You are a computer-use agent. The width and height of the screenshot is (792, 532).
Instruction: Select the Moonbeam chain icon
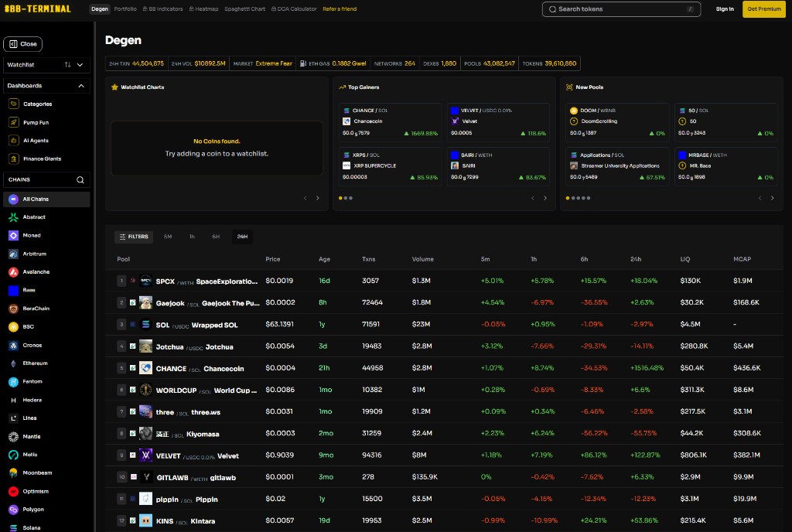point(14,473)
